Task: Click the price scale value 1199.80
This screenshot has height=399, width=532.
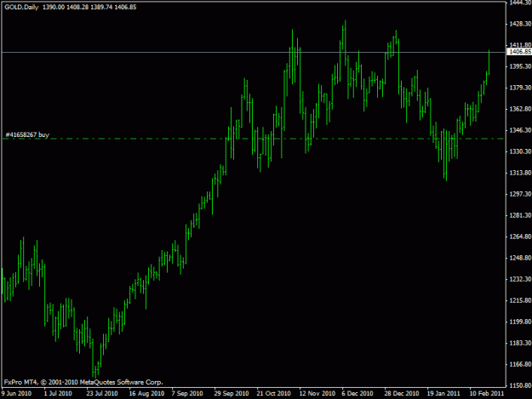Action: click(x=520, y=322)
